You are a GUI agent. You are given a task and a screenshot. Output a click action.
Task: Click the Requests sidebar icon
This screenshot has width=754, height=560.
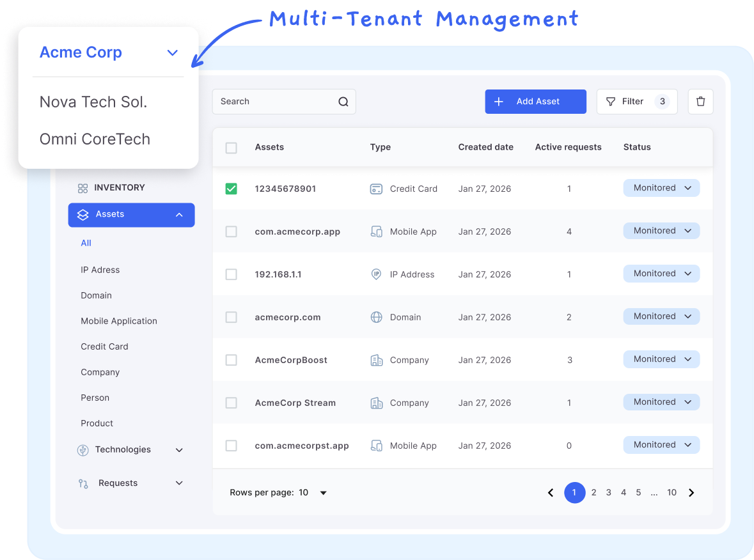82,483
